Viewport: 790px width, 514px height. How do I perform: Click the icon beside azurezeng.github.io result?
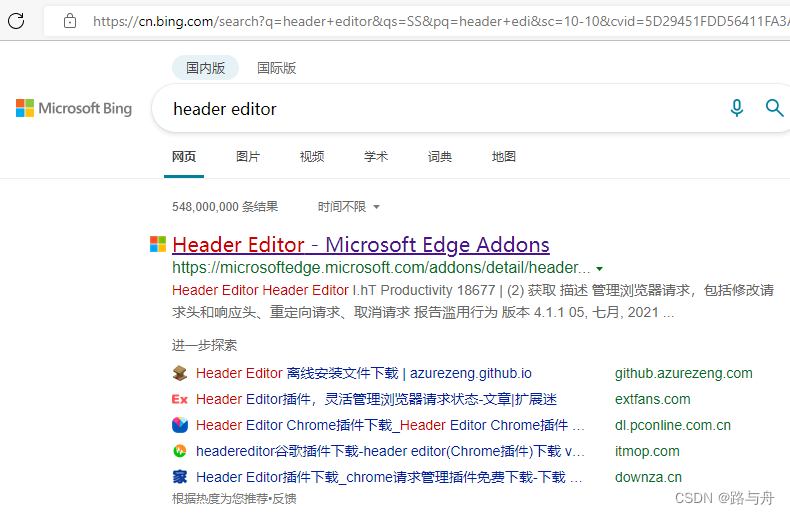pos(180,373)
